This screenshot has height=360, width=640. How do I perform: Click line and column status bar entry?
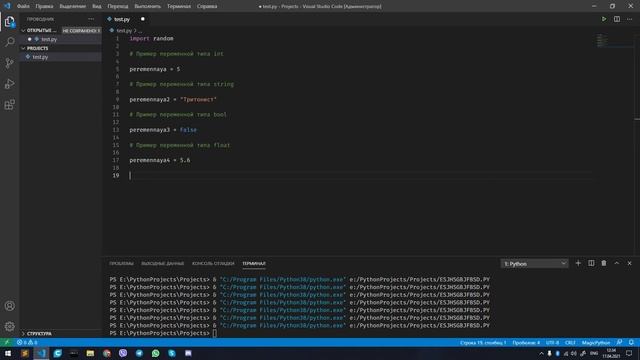pos(483,342)
